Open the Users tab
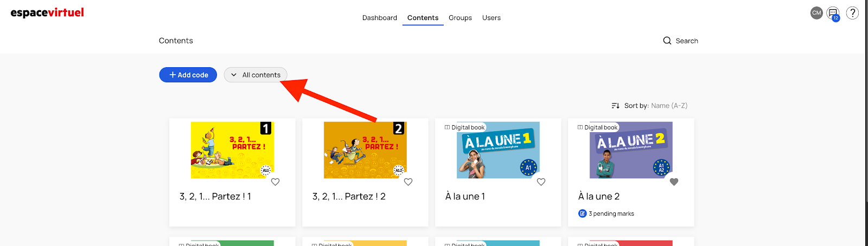The height and width of the screenshot is (246, 868). [491, 18]
